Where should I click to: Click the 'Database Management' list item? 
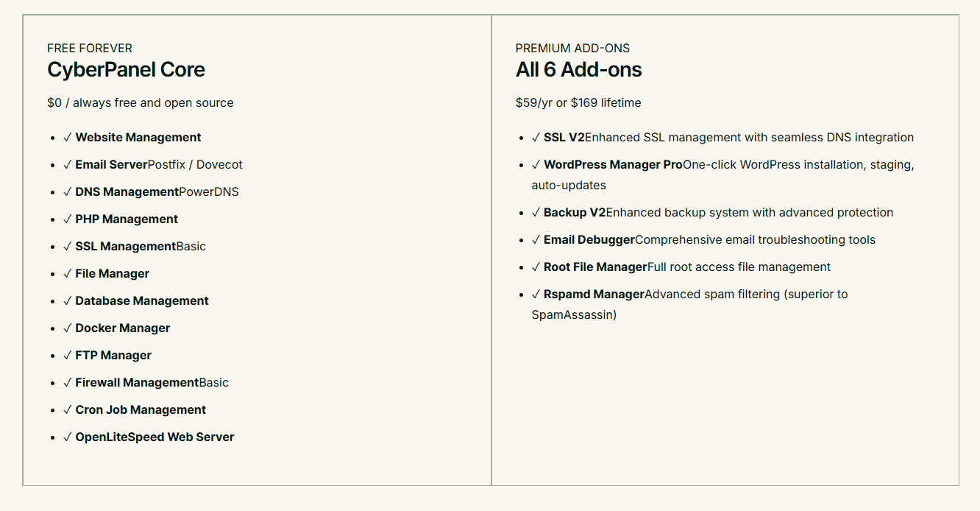(x=136, y=301)
